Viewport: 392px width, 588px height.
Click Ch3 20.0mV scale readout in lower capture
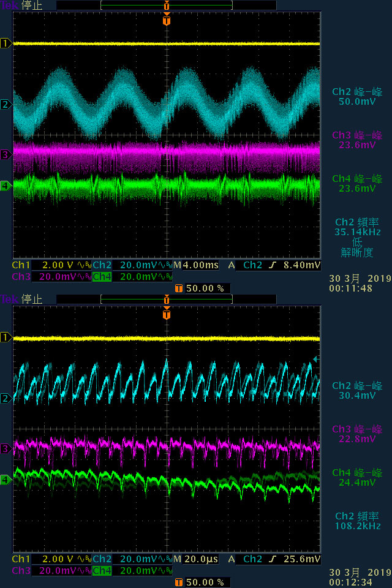52,571
